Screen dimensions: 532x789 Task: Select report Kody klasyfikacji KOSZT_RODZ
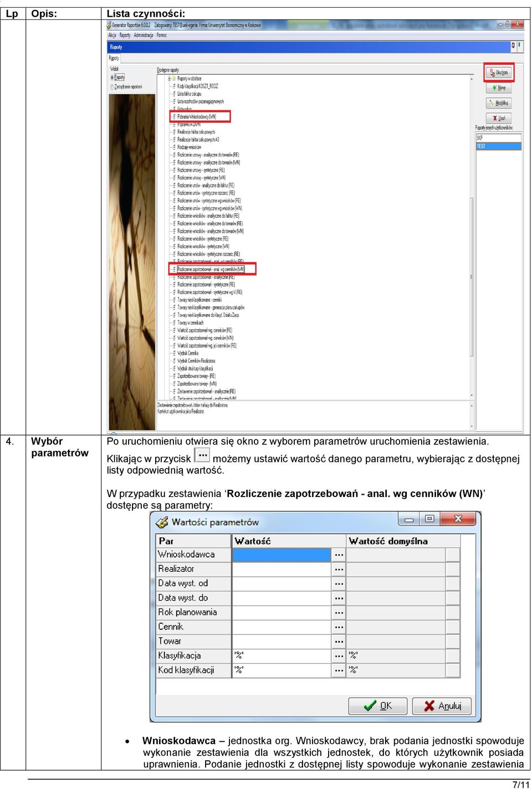[x=198, y=86]
